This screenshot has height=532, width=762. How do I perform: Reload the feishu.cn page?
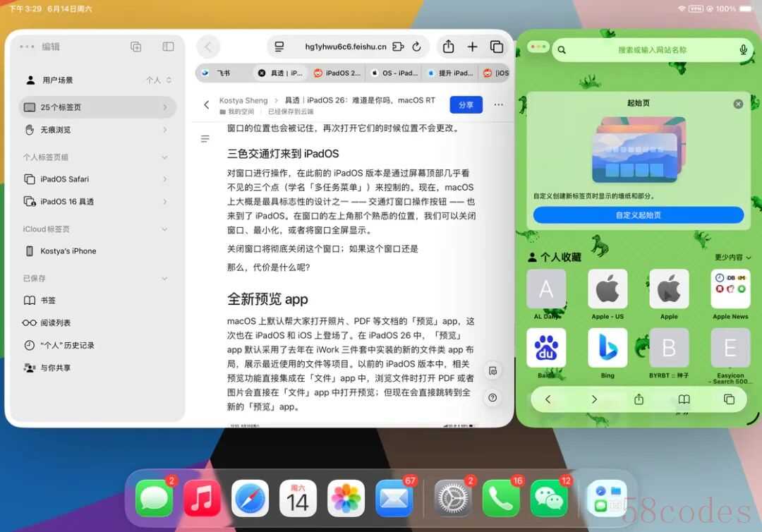(416, 47)
